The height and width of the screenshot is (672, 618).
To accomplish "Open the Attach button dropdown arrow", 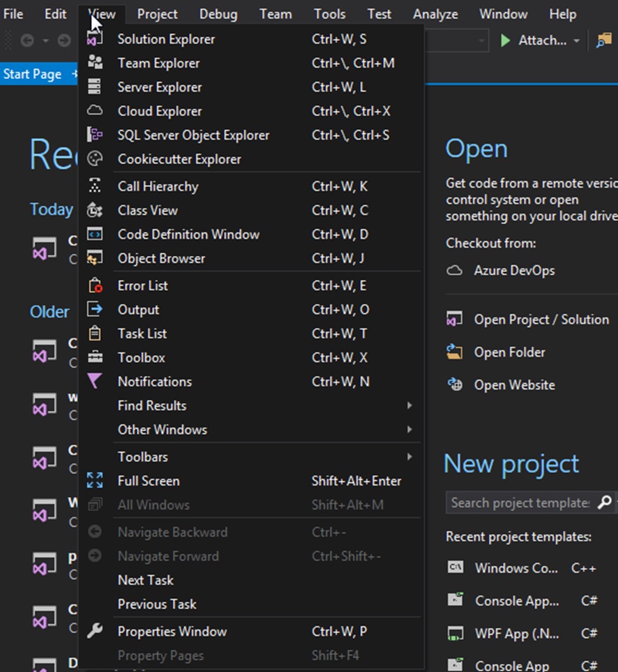I will click(576, 40).
